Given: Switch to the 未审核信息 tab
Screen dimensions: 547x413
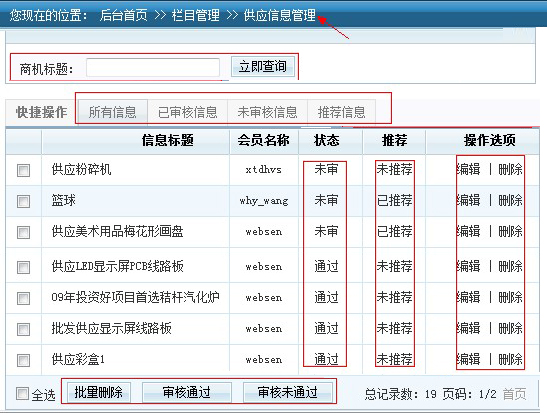Looking at the screenshot, I should (x=267, y=112).
